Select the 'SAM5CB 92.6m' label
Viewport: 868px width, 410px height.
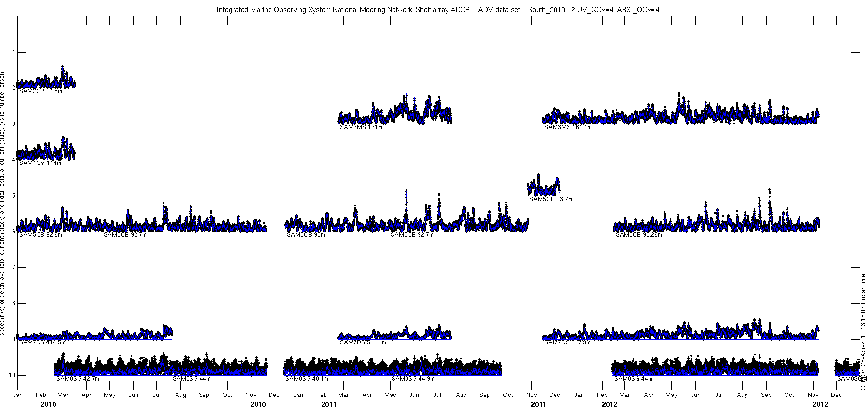click(41, 235)
